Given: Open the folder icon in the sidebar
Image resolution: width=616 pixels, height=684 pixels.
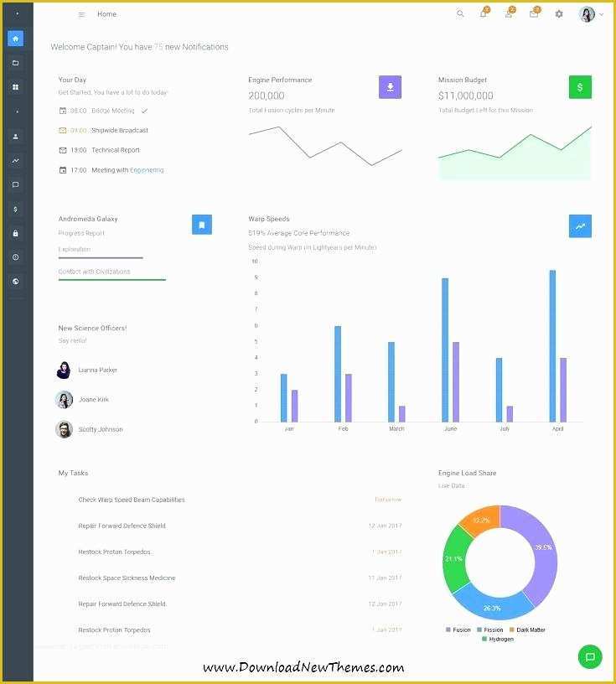Looking at the screenshot, I should (x=16, y=63).
